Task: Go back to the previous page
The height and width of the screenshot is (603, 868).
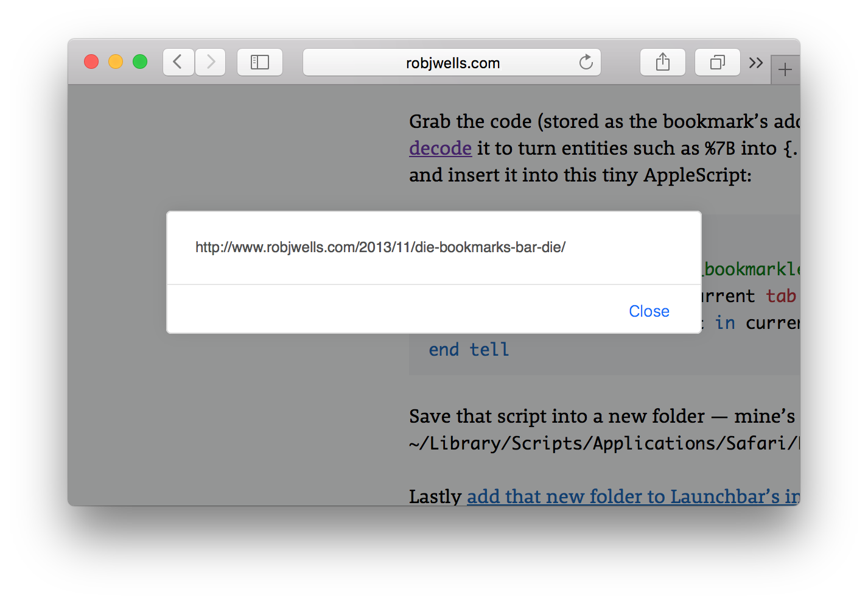Action: (x=178, y=62)
